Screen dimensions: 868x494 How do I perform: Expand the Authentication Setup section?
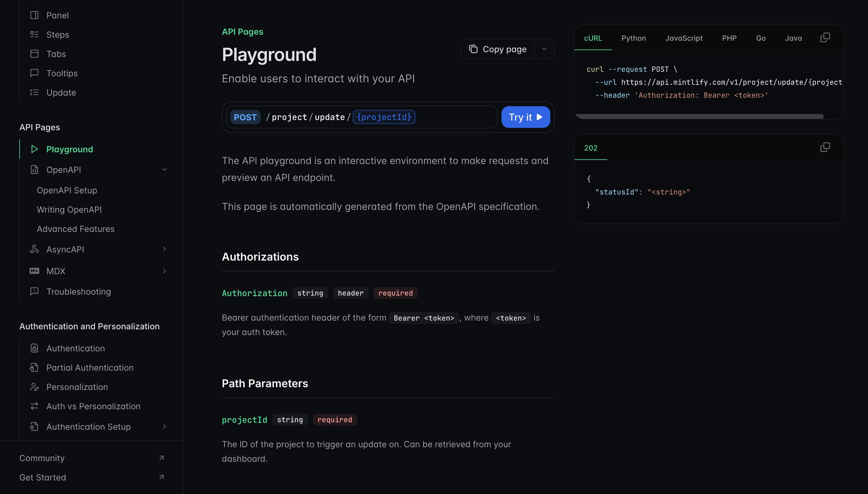165,426
